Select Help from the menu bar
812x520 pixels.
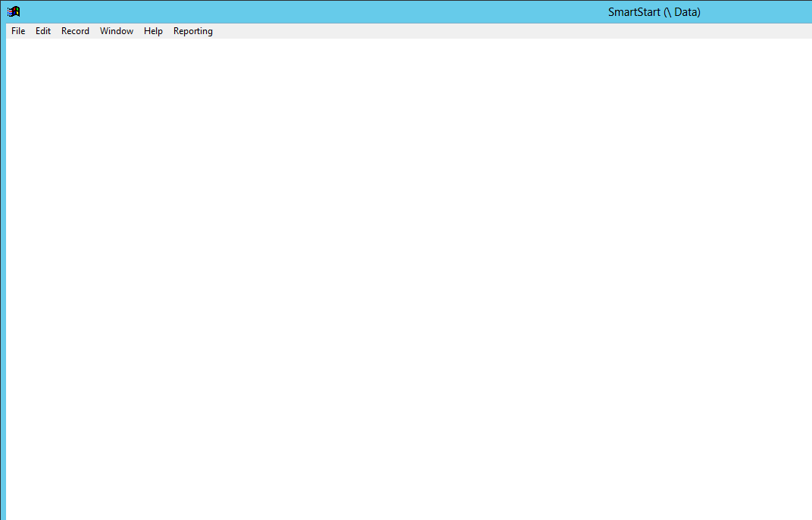153,31
